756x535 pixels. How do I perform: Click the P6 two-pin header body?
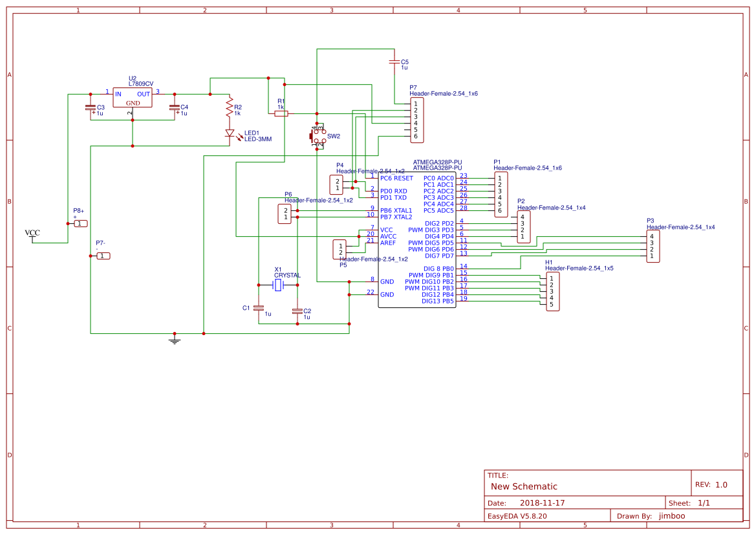tap(285, 213)
